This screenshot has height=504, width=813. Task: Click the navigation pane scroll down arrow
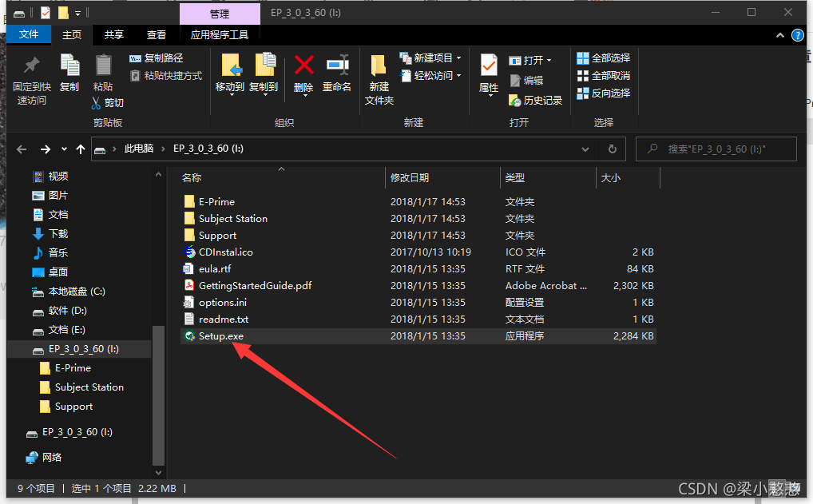(159, 472)
